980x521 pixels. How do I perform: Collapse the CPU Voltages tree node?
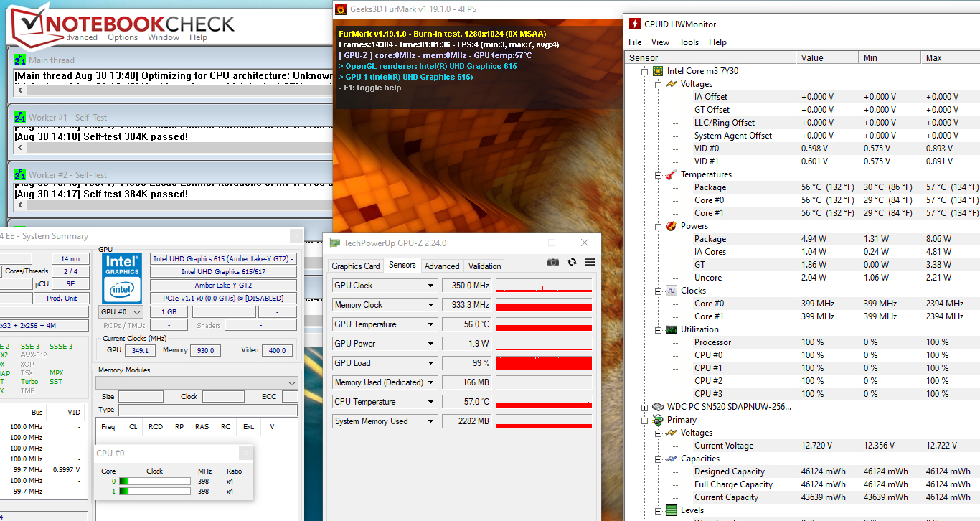(x=658, y=84)
